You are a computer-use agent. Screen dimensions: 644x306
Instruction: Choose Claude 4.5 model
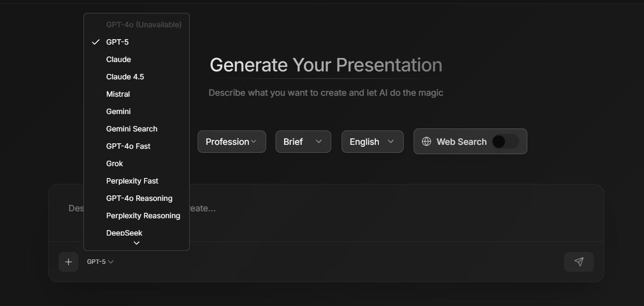coord(137,77)
